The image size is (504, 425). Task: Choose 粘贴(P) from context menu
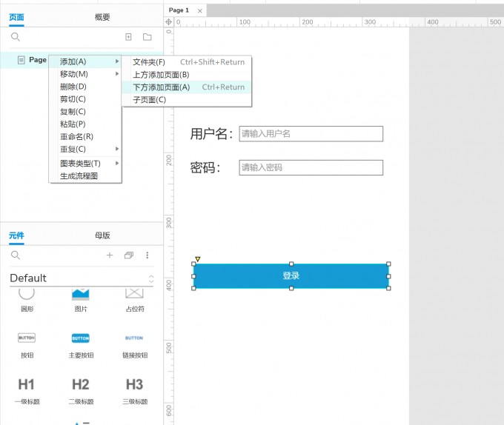(x=85, y=124)
